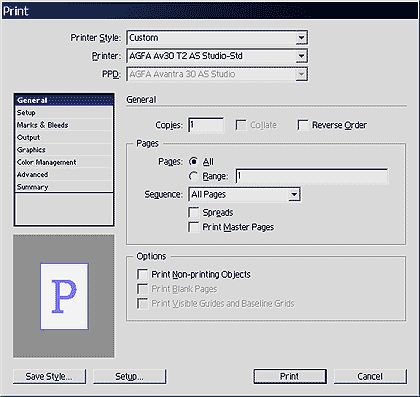Image resolution: width=420 pixels, height=397 pixels.
Task: Switch to the Output panel
Action: click(64, 137)
